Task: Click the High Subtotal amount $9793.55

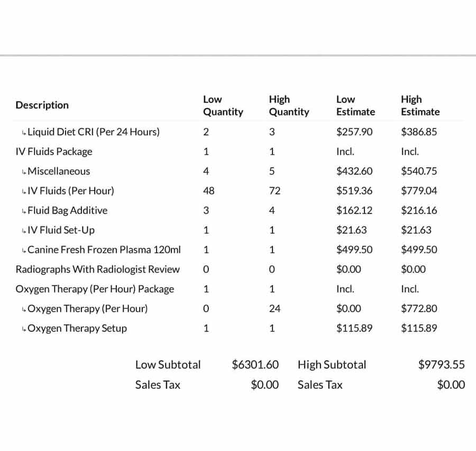Action: (x=442, y=365)
